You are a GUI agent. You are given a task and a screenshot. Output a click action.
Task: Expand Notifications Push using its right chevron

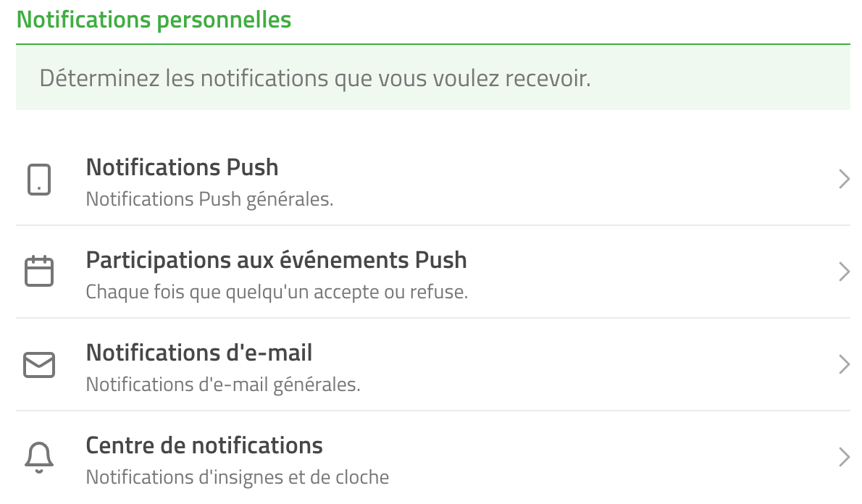pyautogui.click(x=844, y=179)
